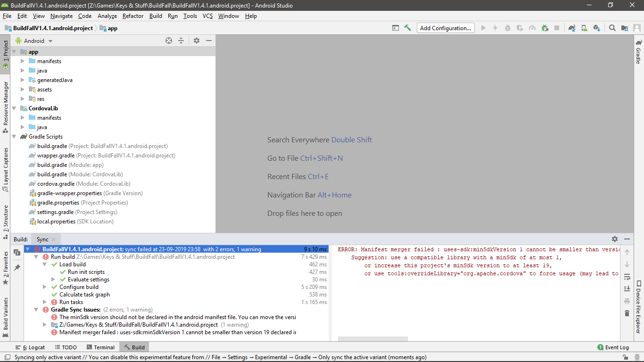
Task: Click the Make Project hammer icon
Action: 408,28
